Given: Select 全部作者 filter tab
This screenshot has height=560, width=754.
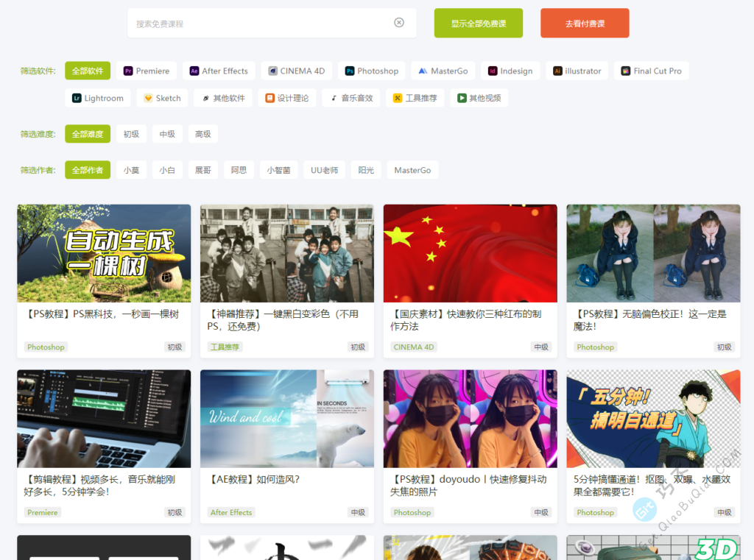Looking at the screenshot, I should tap(88, 170).
